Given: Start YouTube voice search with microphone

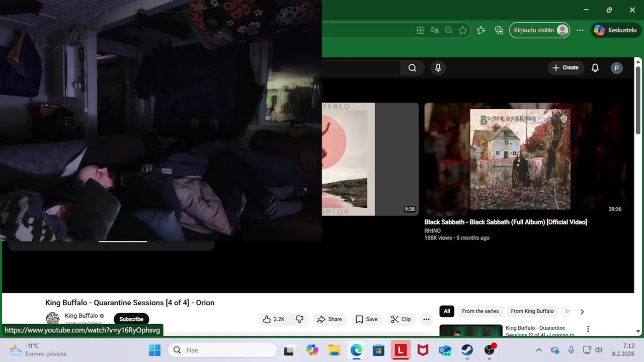Looking at the screenshot, I should [x=438, y=68].
